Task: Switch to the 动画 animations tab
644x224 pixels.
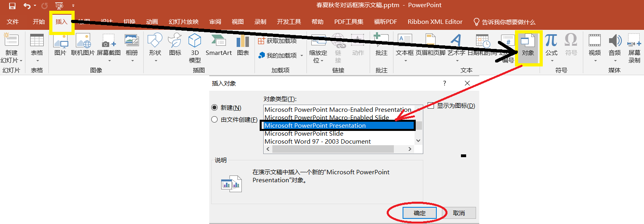Action: (x=152, y=22)
